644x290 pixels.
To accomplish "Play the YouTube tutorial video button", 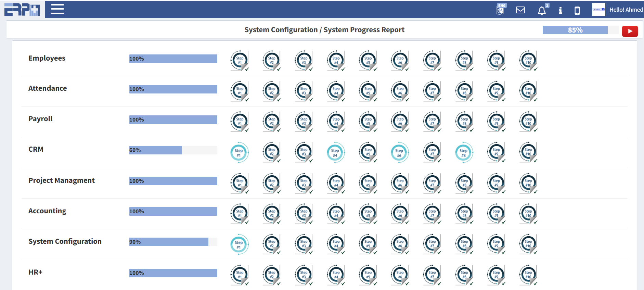I will point(630,31).
